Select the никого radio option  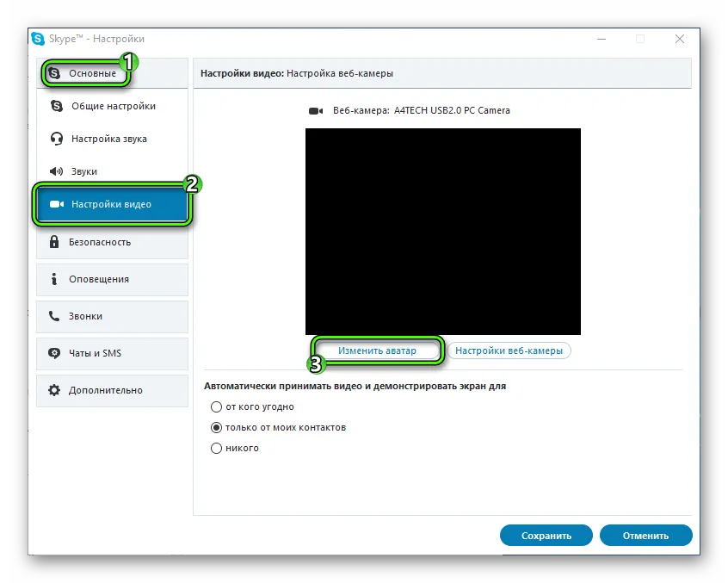tap(216, 449)
